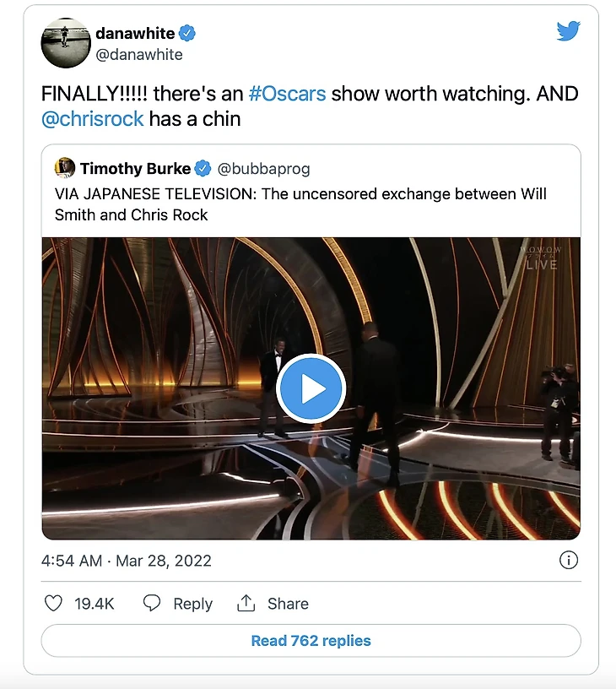
Task: Click the danawhite display name
Action: (135, 34)
